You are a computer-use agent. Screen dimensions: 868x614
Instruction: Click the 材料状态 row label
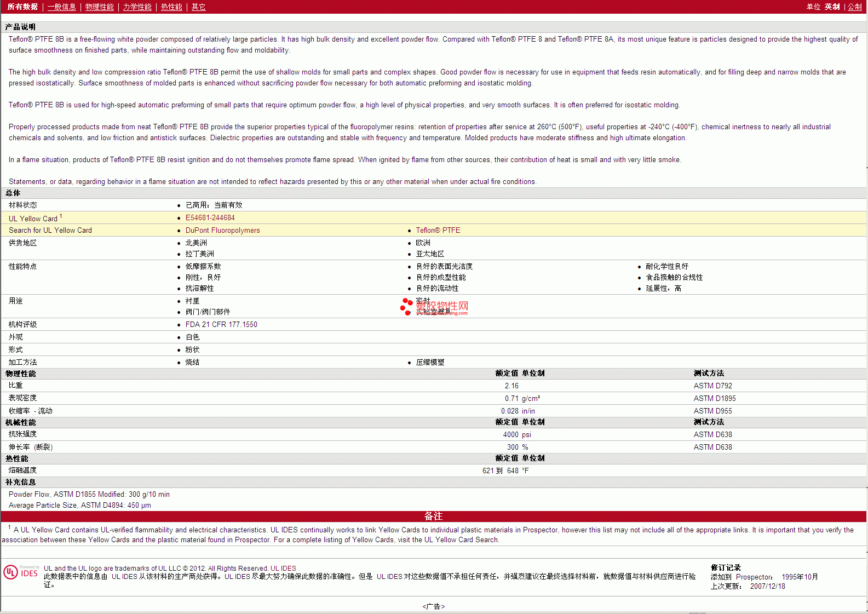[22, 205]
